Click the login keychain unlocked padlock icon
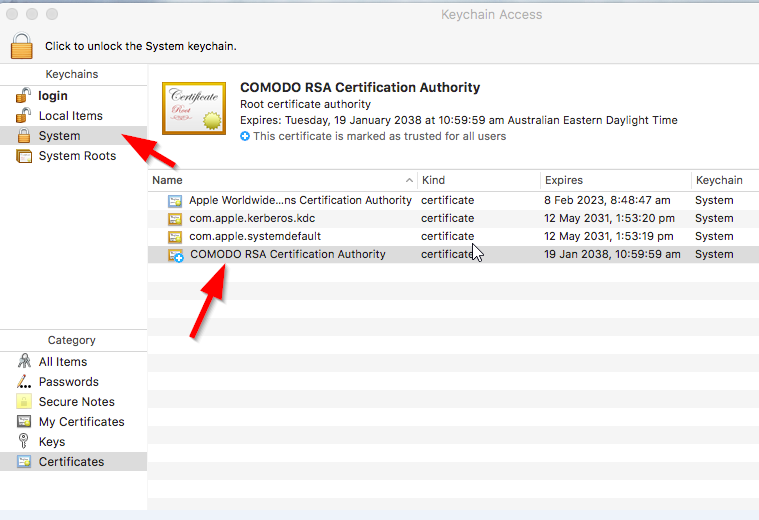Viewport: 759px width, 520px height. pos(23,95)
